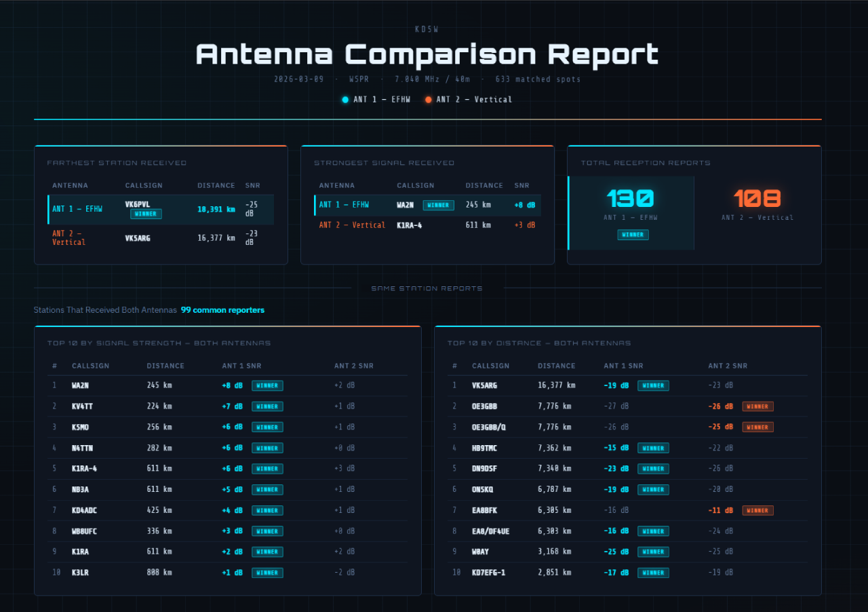
Task: Click the K3LR callsign in row 10
Action: point(80,573)
